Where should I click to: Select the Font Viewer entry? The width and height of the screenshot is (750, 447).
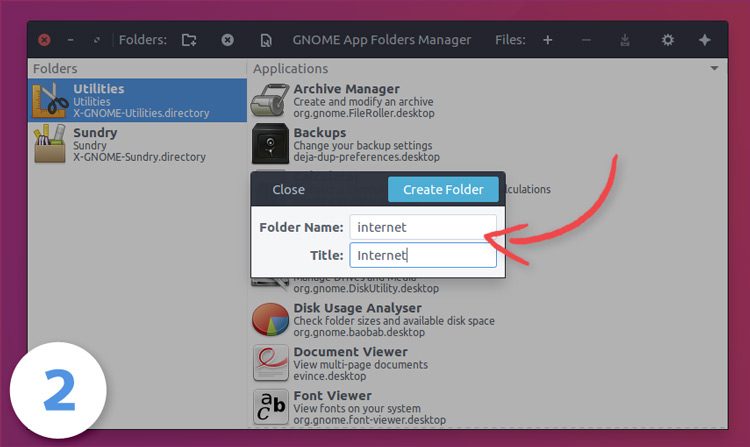click(487, 407)
